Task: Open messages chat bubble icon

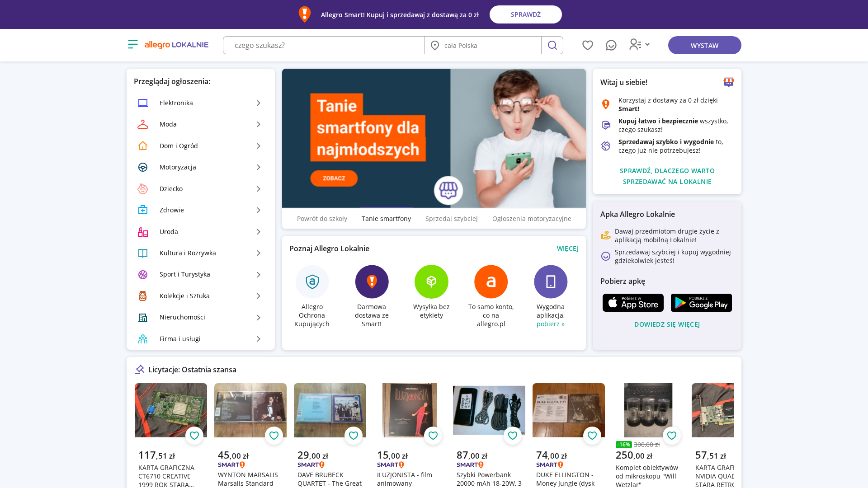Action: point(611,45)
